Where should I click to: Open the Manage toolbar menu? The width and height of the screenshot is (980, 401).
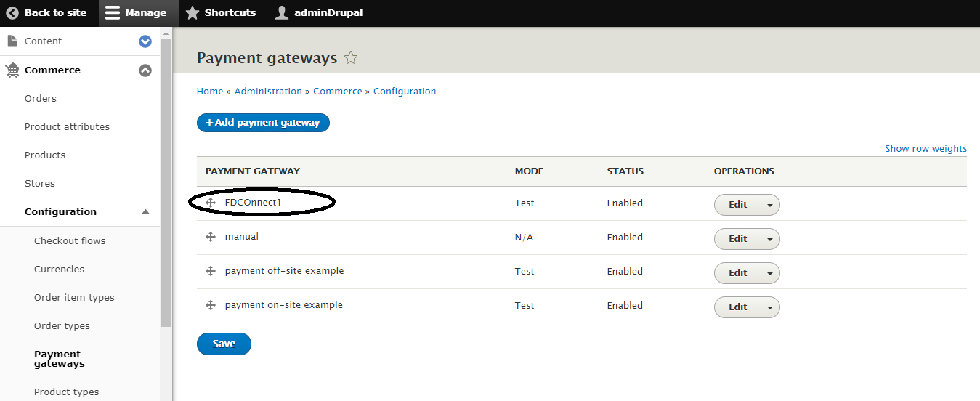[136, 12]
